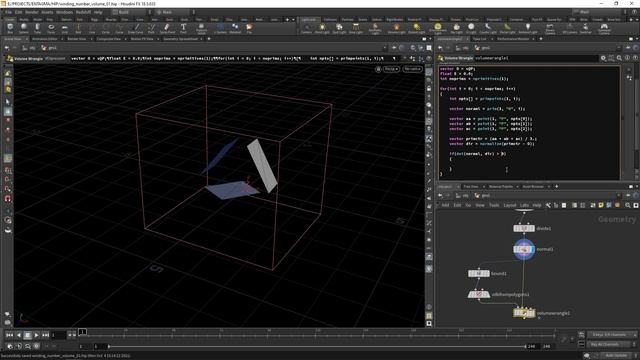
Task: Click the File shelf tool
Action: (x=249, y=28)
